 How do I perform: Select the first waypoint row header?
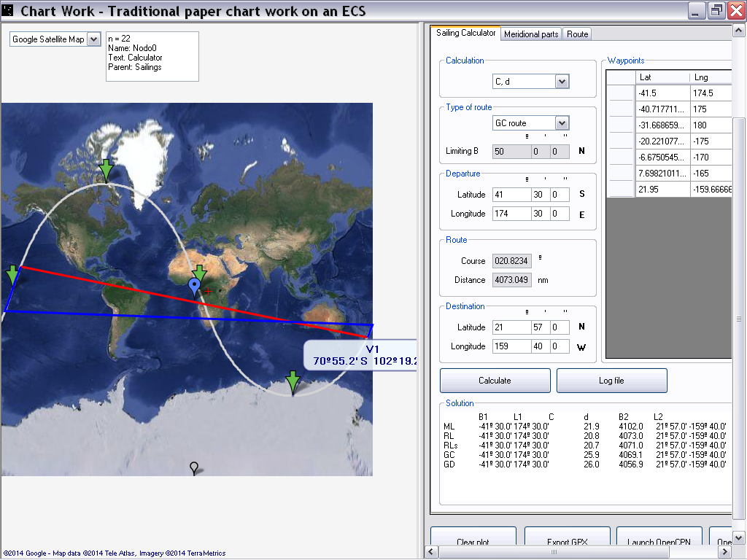[x=622, y=93]
